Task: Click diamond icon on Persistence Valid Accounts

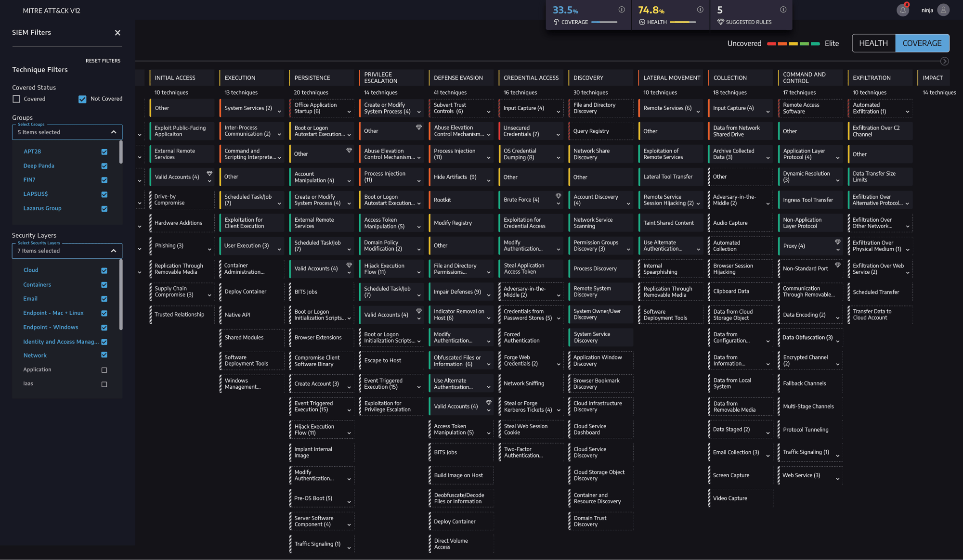Action: coord(349,265)
